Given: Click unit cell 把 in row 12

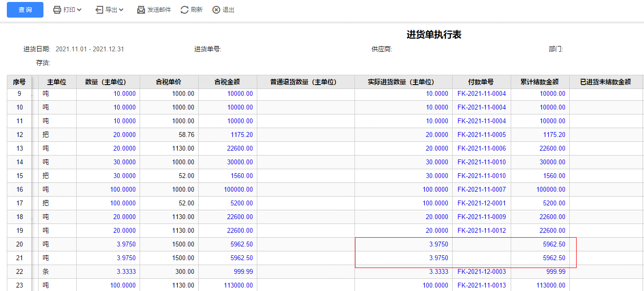Looking at the screenshot, I should click(x=46, y=134).
